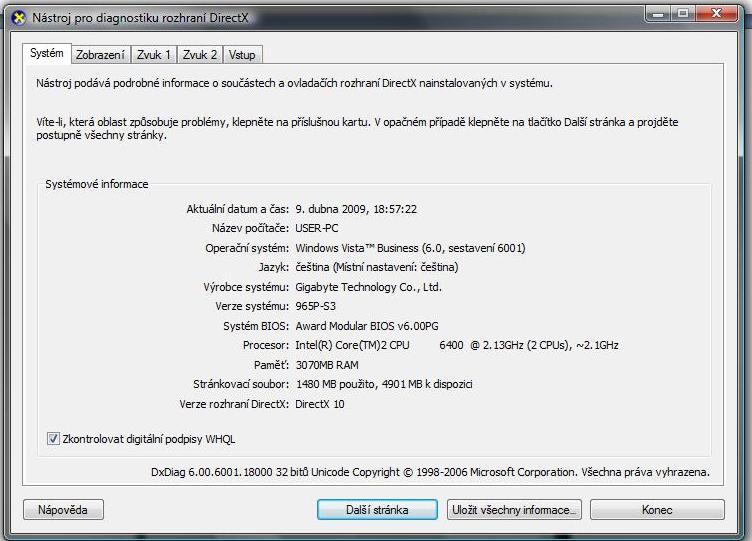Screen dimensions: 752x541
Task: Click the Systémové informace group label
Action: (x=96, y=184)
